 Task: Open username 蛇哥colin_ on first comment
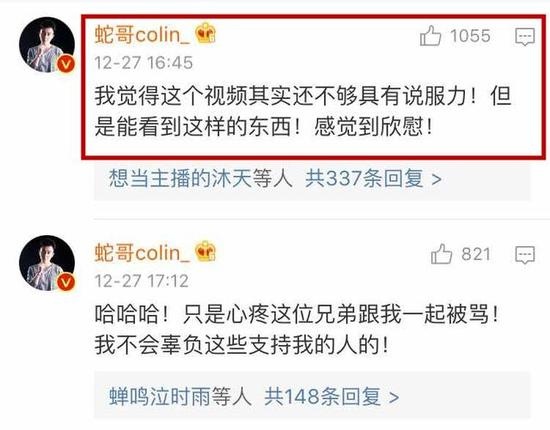point(142,35)
